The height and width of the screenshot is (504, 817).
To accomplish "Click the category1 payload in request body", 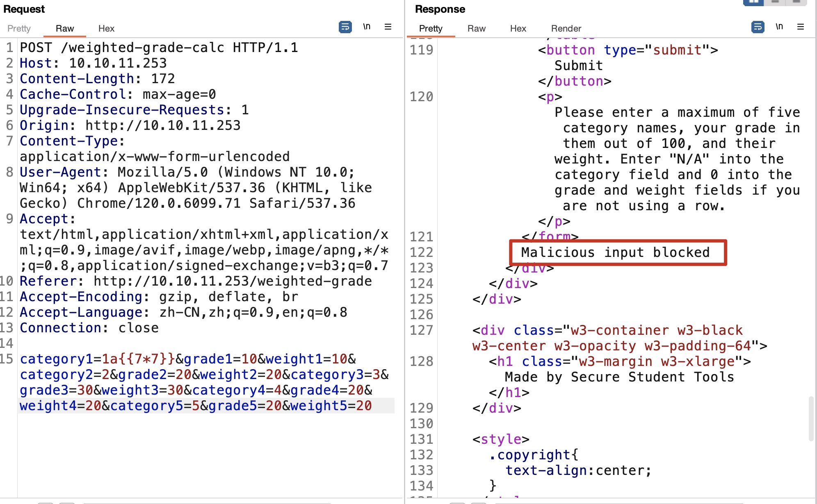I will coord(139,359).
